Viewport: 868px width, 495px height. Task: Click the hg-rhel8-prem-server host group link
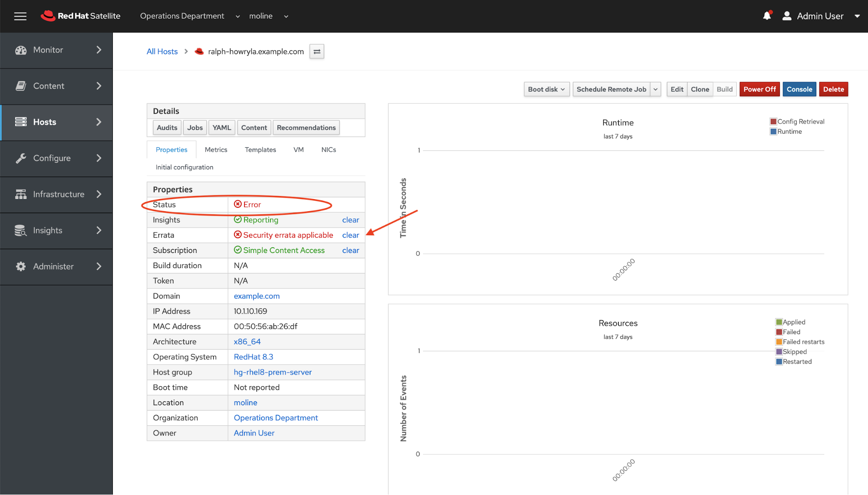(272, 372)
